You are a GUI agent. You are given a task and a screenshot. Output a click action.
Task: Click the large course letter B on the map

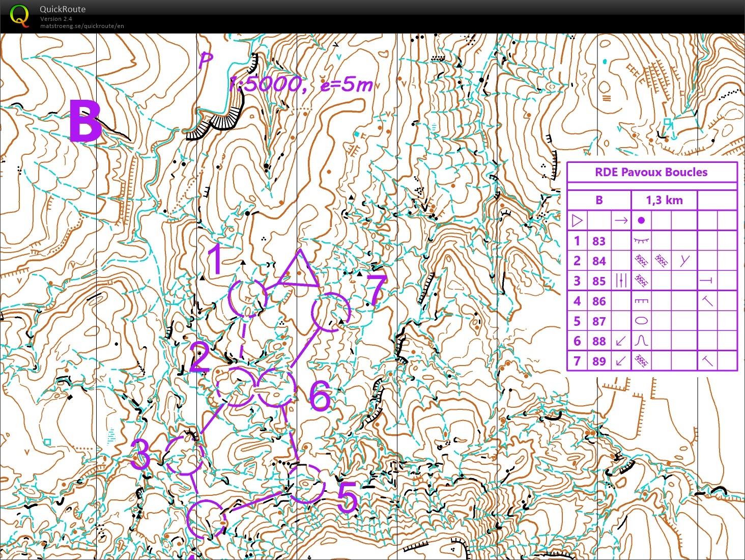tap(85, 120)
